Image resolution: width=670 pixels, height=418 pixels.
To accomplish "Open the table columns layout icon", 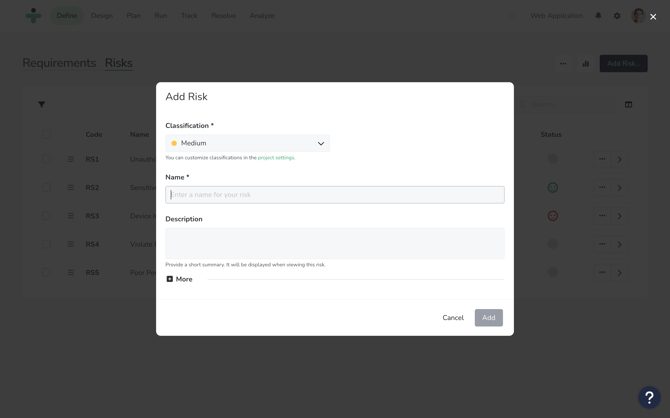I will point(628,104).
